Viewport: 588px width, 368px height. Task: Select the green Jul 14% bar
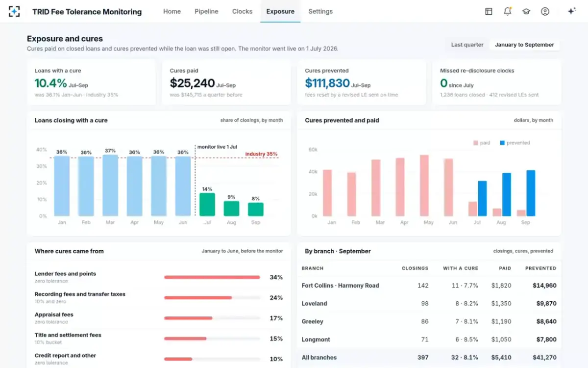207,205
